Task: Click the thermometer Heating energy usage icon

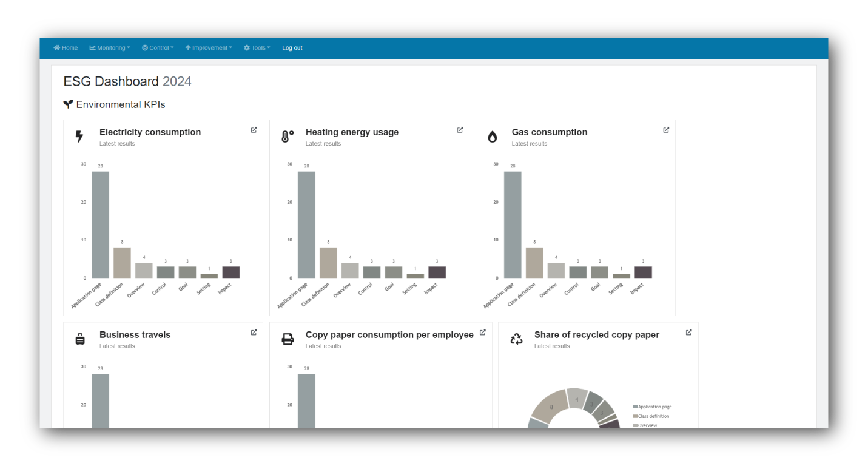Action: click(x=286, y=136)
